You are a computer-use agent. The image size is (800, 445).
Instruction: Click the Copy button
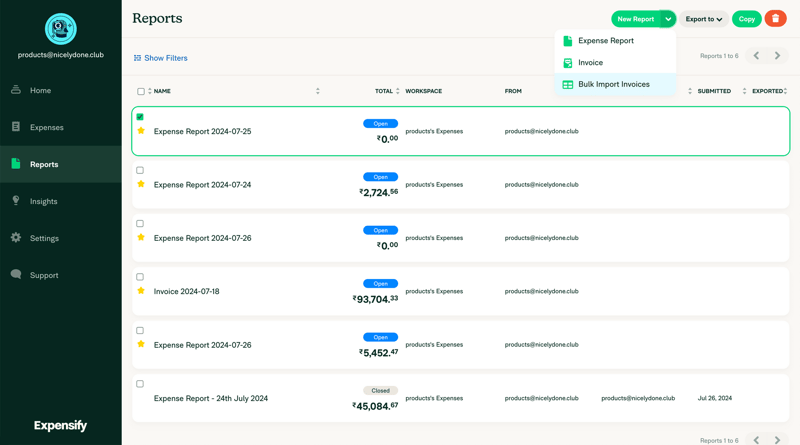tap(746, 19)
